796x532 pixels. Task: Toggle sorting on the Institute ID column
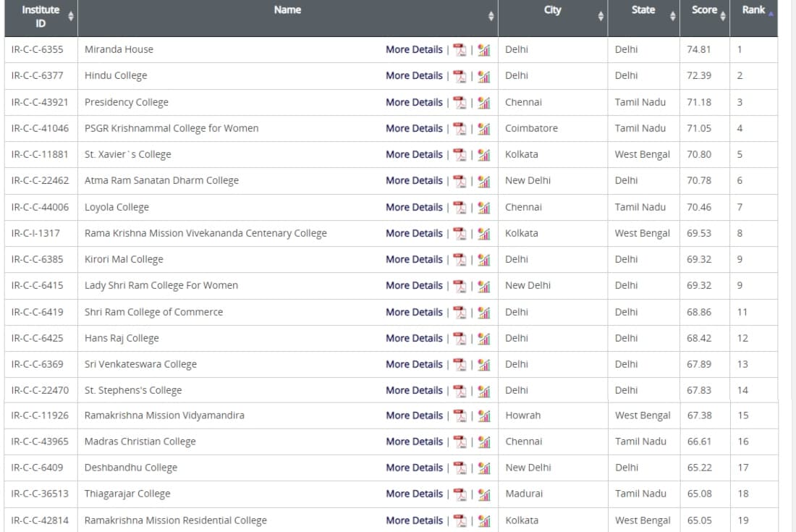pyautogui.click(x=70, y=16)
